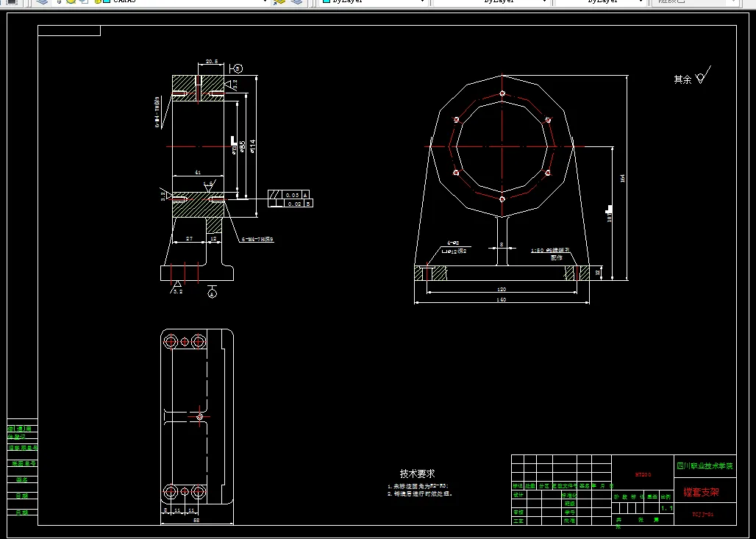Select the 0.03 tolerance value cell
Screen dimensions: 756x539
(x=293, y=196)
